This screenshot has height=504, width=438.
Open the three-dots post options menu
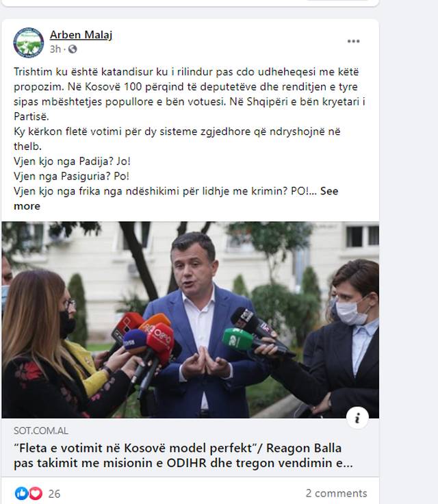[x=353, y=41]
